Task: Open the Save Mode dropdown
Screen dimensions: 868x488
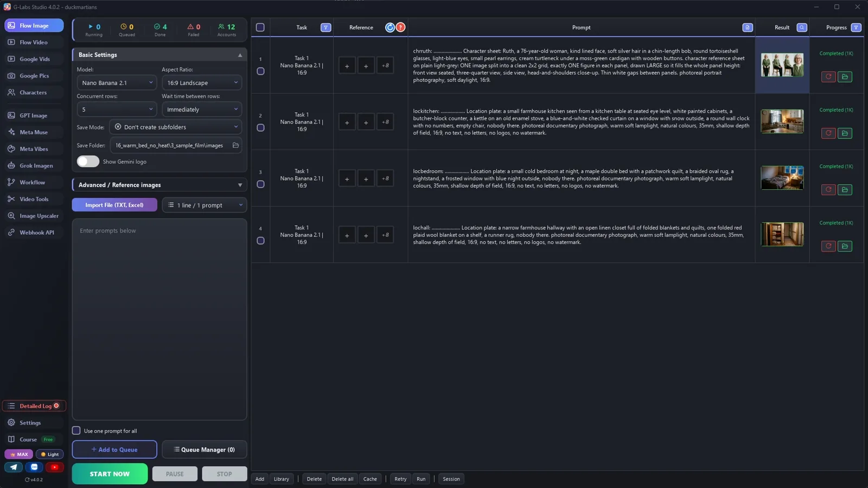Action: [176, 127]
